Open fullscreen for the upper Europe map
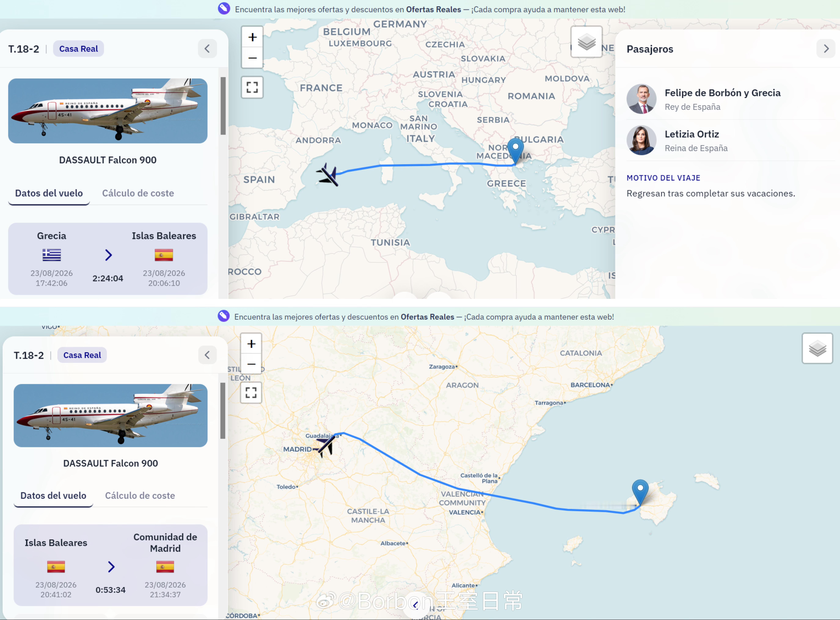The height and width of the screenshot is (620, 840). (x=252, y=87)
